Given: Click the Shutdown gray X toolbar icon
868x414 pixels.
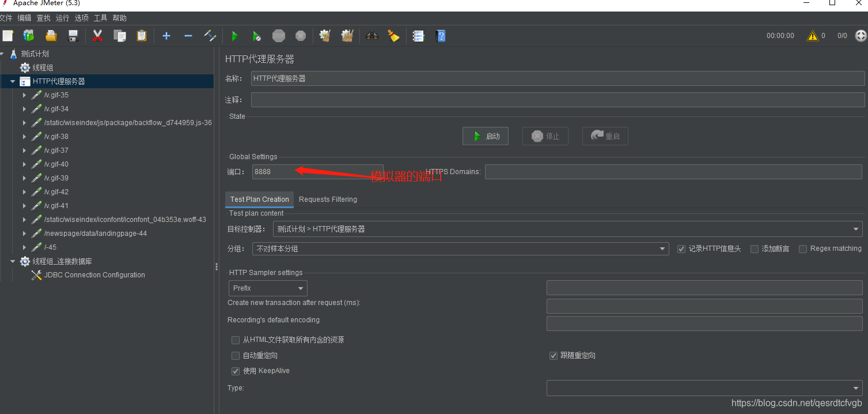Looking at the screenshot, I should point(301,36).
